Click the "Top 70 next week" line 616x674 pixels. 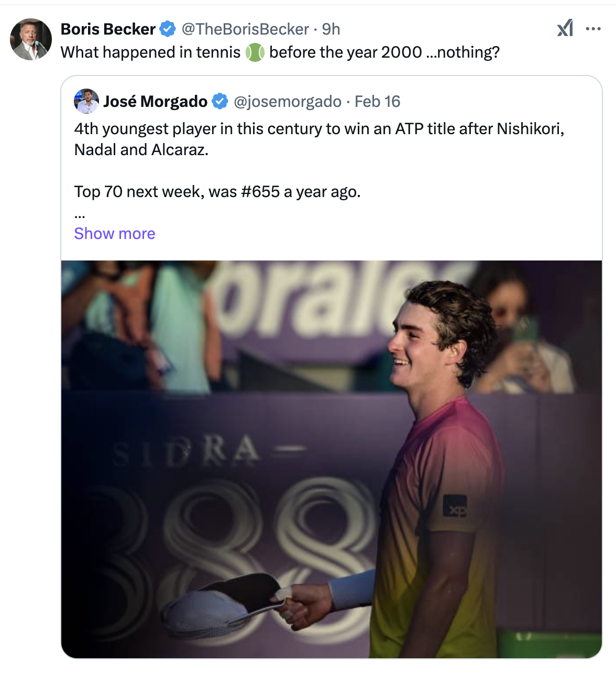[x=217, y=192]
